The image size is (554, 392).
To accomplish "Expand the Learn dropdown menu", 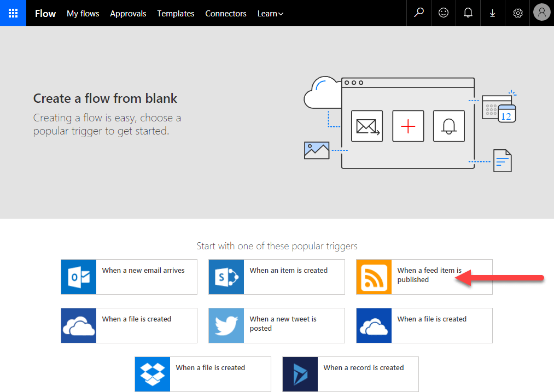I will [x=270, y=14].
